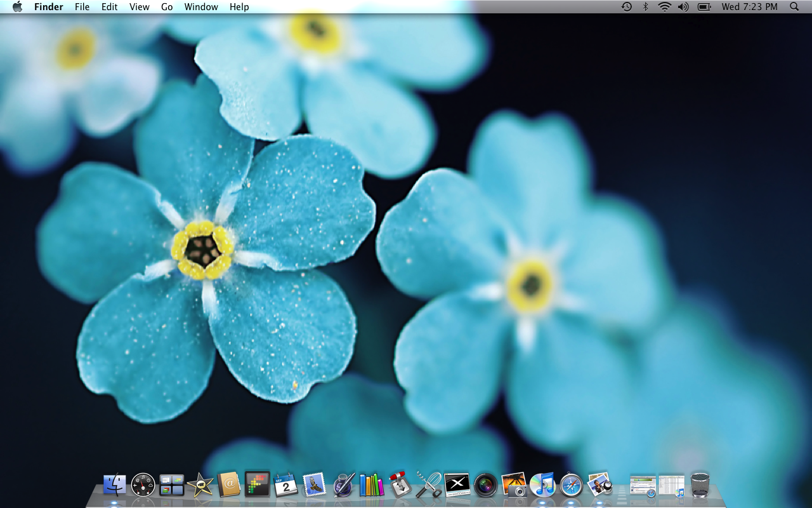Open Address Book in the Dock
812x508 pixels.
[x=228, y=485]
